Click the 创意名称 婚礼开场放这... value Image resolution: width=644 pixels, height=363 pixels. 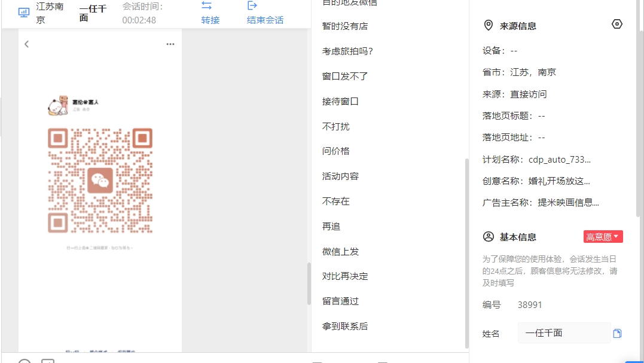(x=559, y=181)
